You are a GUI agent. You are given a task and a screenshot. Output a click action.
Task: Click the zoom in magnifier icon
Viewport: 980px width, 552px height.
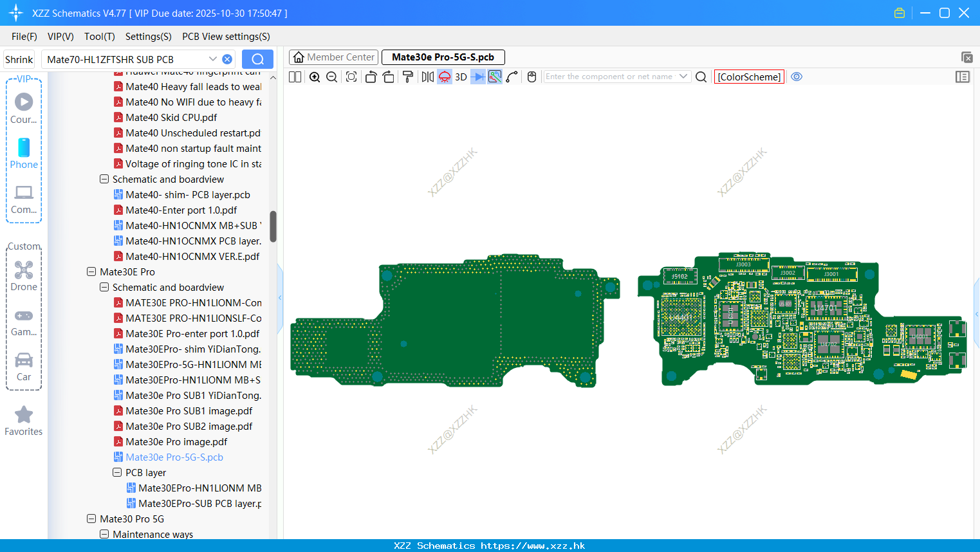point(315,77)
